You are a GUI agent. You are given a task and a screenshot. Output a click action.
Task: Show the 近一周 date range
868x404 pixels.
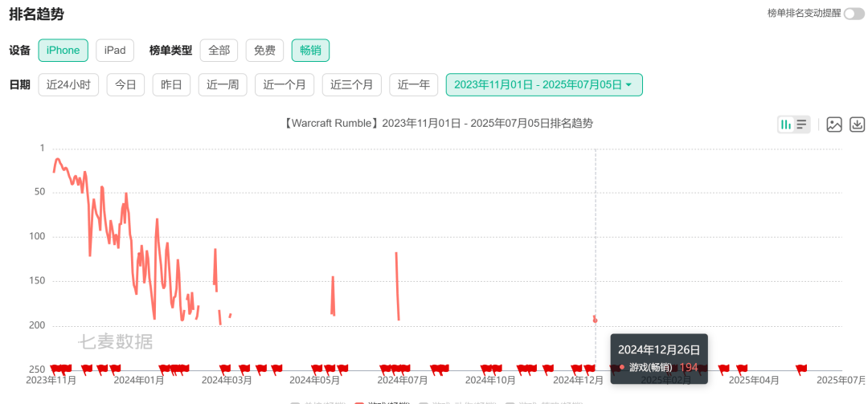[x=223, y=84]
